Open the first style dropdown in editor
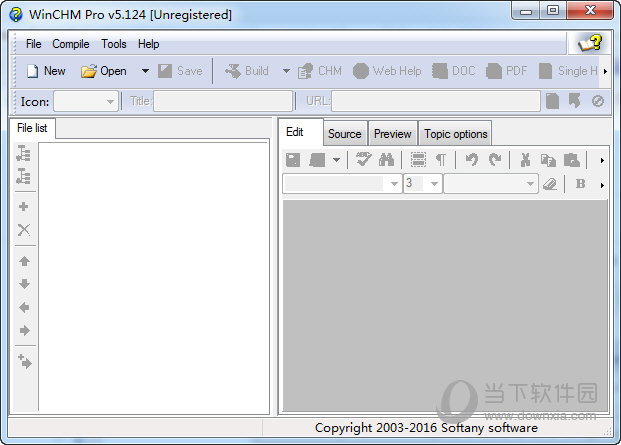Viewport: 621px width, 445px height. pyautogui.click(x=342, y=183)
